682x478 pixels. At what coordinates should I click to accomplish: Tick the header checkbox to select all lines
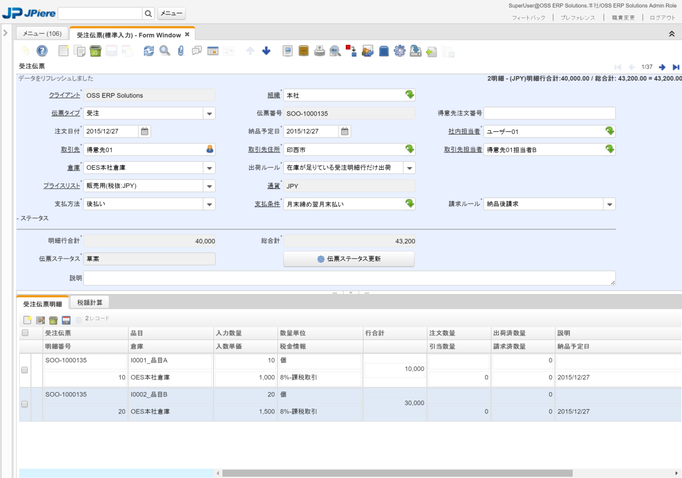pyautogui.click(x=25, y=333)
